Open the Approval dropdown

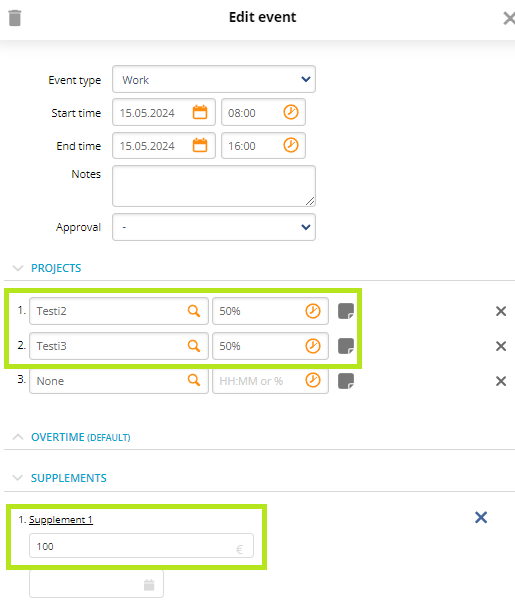tap(214, 227)
